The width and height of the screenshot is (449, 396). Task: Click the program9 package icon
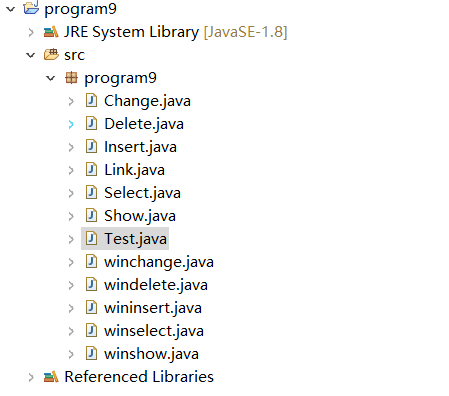pyautogui.click(x=71, y=78)
